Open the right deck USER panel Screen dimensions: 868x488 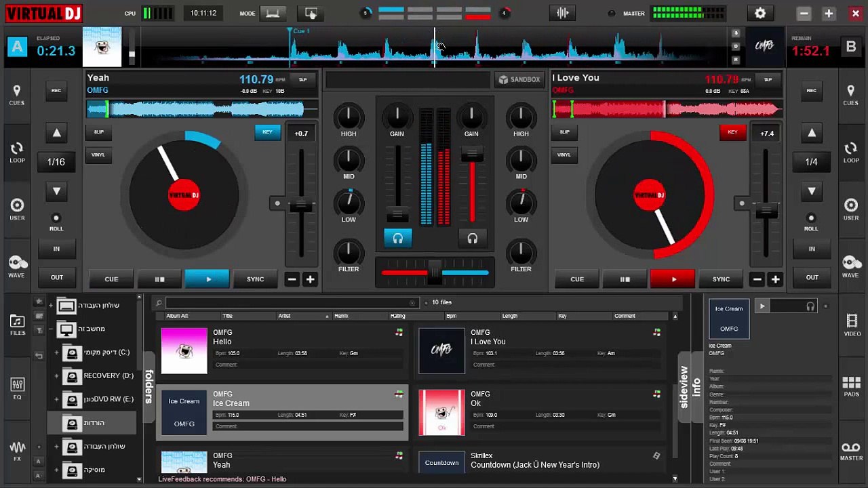coord(850,209)
